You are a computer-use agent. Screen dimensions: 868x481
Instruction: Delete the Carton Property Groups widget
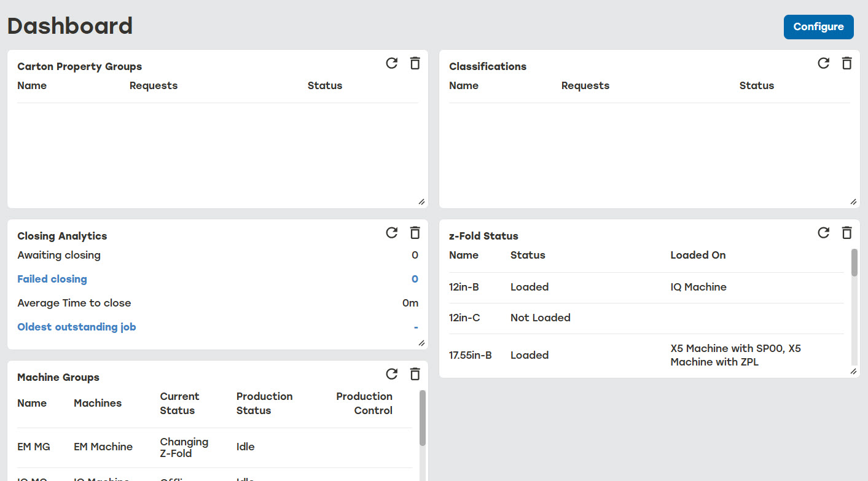click(x=415, y=63)
